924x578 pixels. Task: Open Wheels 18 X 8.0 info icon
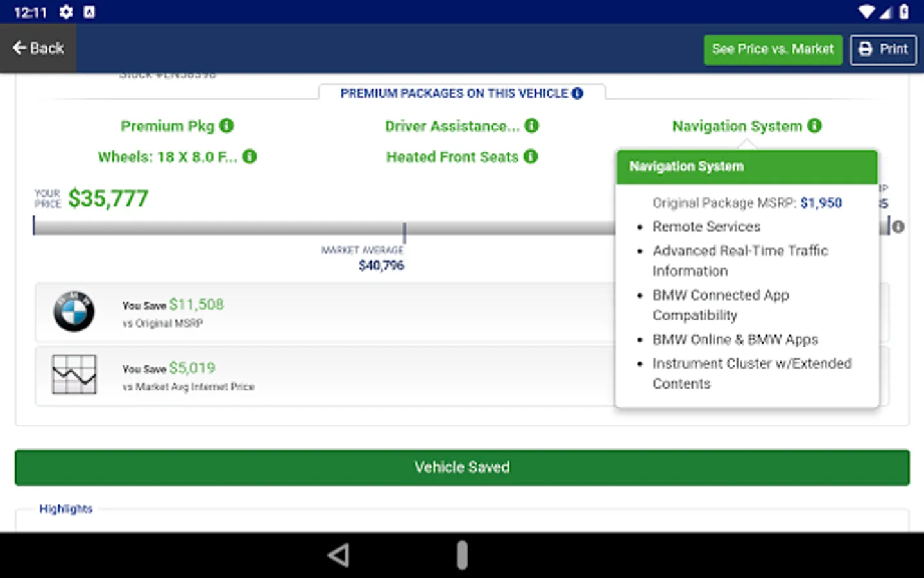point(250,157)
